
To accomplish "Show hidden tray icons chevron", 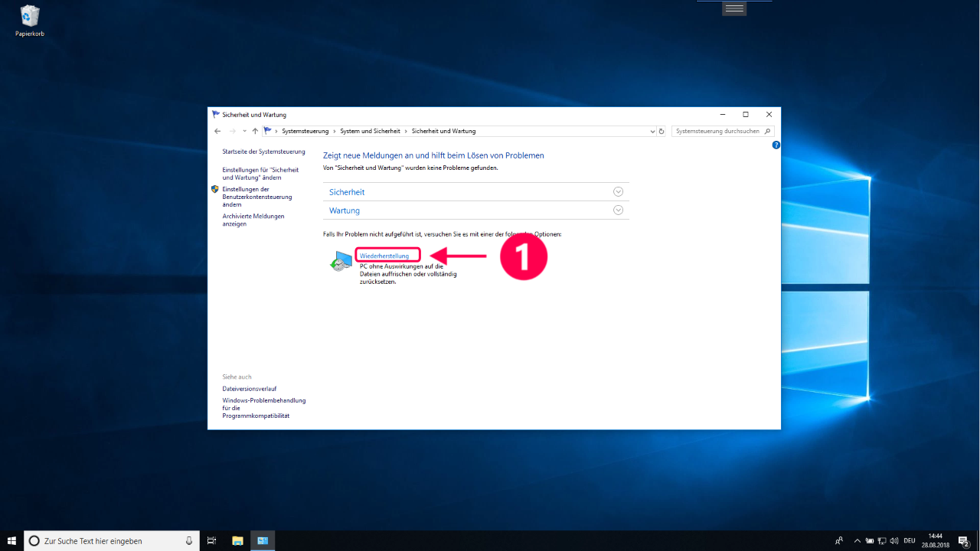I will [857, 540].
